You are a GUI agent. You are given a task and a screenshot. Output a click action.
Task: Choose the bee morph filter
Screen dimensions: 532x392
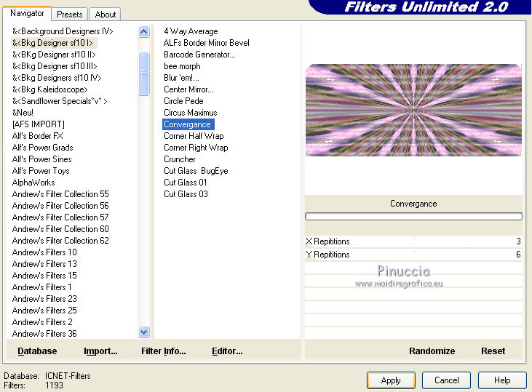182,66
